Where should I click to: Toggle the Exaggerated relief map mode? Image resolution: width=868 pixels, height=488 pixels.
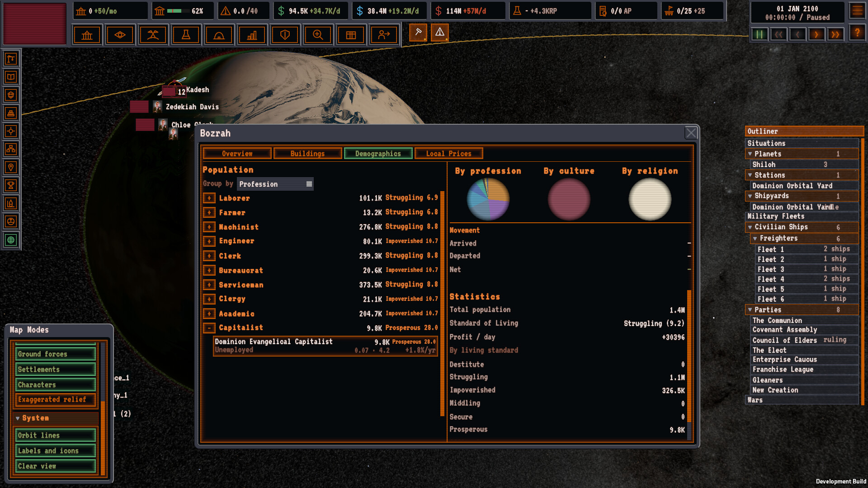click(56, 400)
